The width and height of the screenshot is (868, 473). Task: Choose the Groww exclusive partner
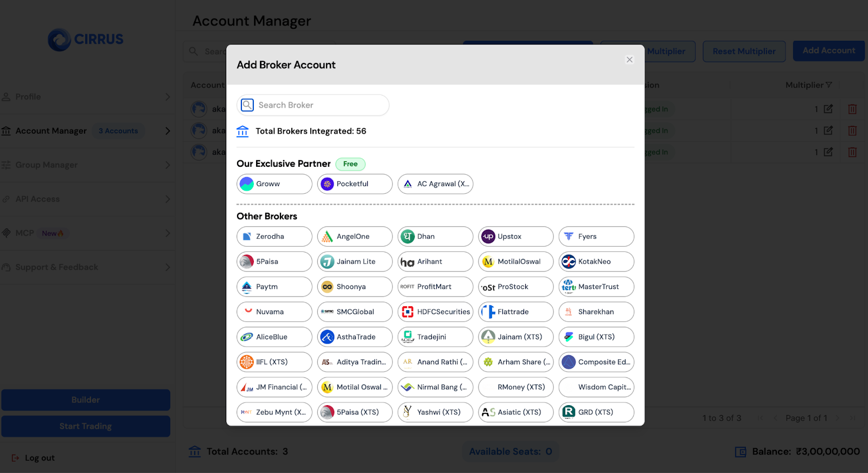(274, 184)
